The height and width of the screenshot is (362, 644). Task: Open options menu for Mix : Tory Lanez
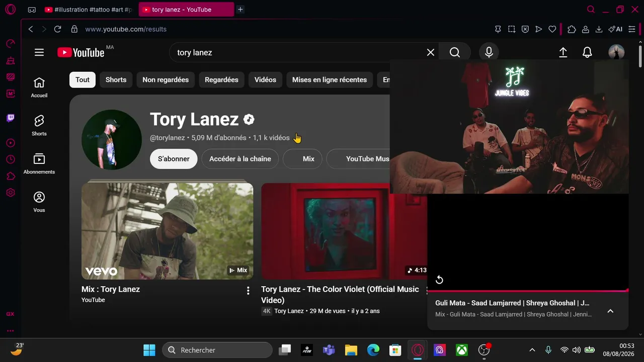pyautogui.click(x=248, y=291)
